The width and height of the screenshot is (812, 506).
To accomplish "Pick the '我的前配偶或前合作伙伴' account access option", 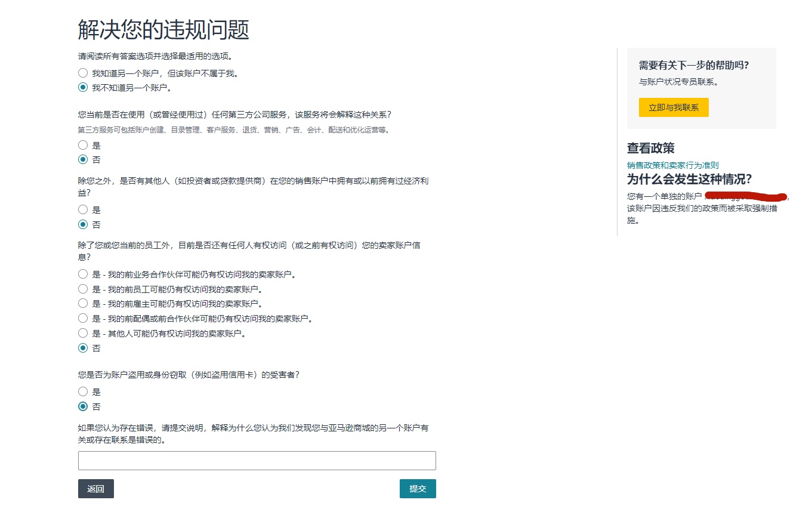I will point(83,318).
